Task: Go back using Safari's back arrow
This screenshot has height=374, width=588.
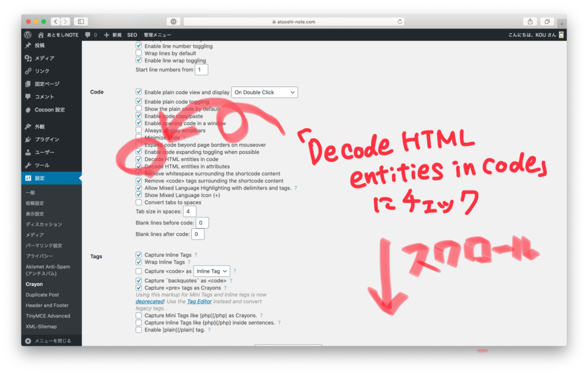Action: [x=55, y=22]
